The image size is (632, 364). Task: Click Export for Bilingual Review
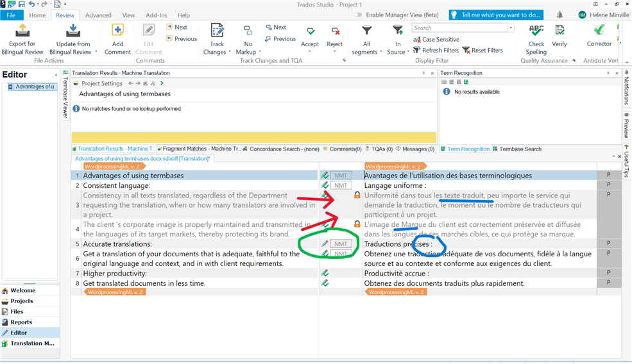(x=22, y=40)
